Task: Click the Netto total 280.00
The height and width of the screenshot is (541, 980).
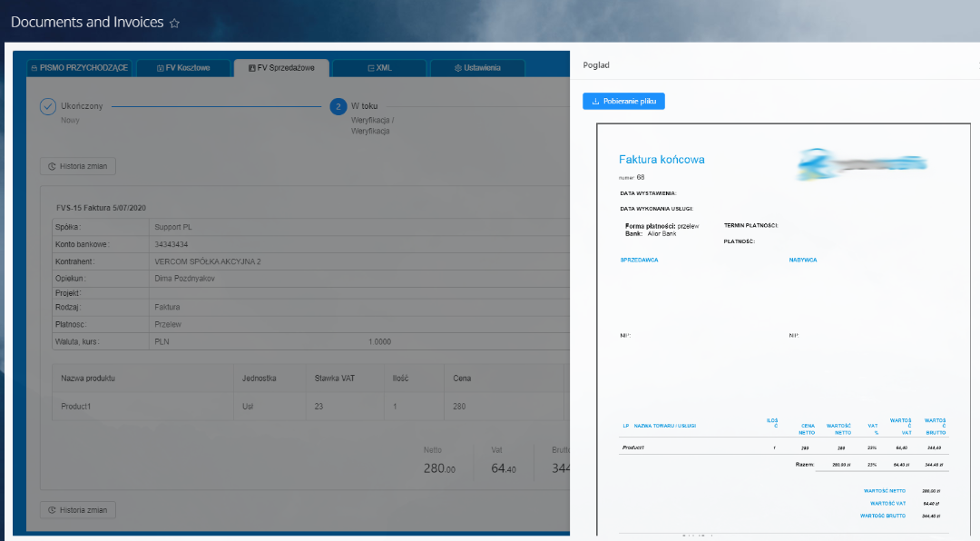Action: point(439,468)
